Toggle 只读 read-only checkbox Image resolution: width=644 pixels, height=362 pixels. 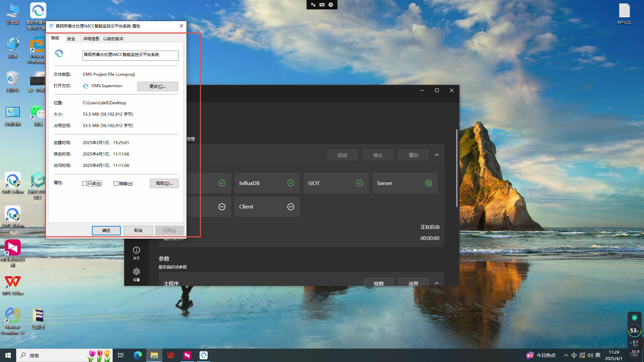pyautogui.click(x=85, y=183)
